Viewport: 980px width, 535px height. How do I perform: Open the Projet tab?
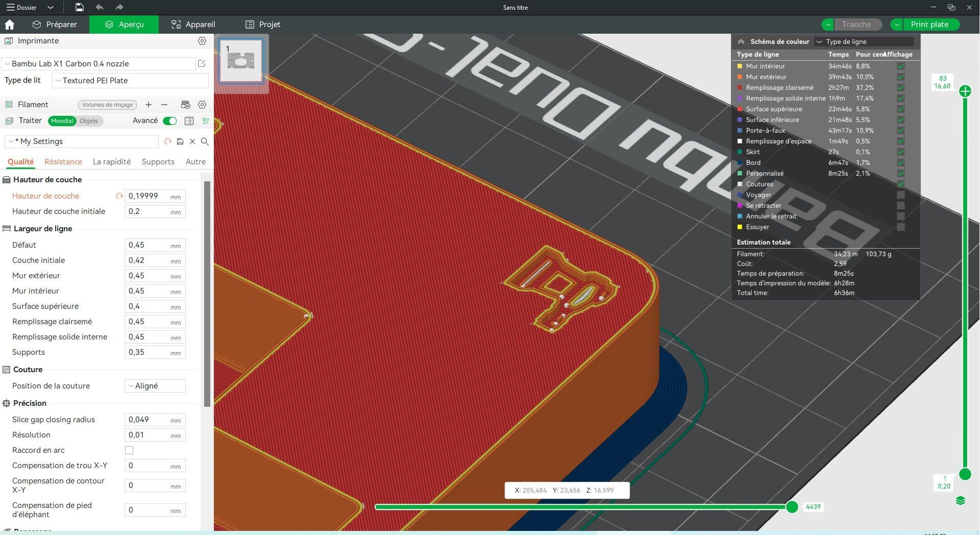click(x=263, y=25)
